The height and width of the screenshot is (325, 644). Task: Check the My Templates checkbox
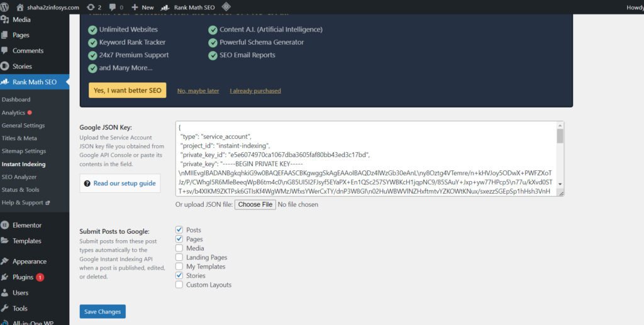(179, 267)
